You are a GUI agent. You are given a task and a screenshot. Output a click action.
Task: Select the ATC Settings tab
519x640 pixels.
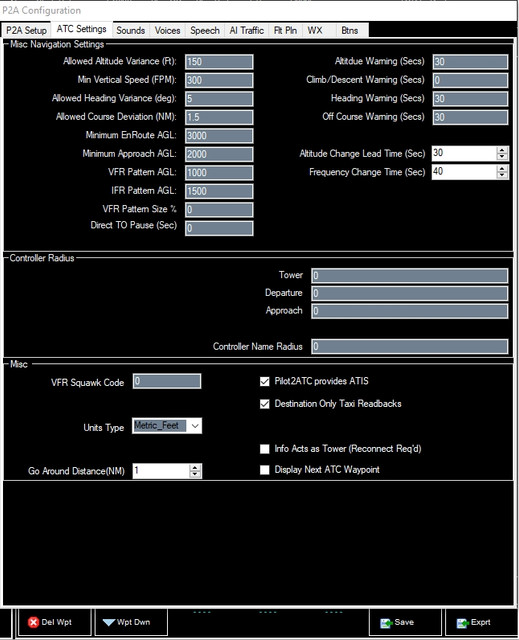pos(82,29)
